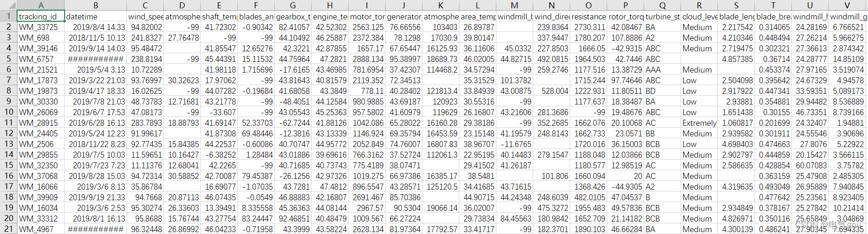Click the tracking_id header cell
This screenshot has height=234, width=868.
tap(41, 17)
